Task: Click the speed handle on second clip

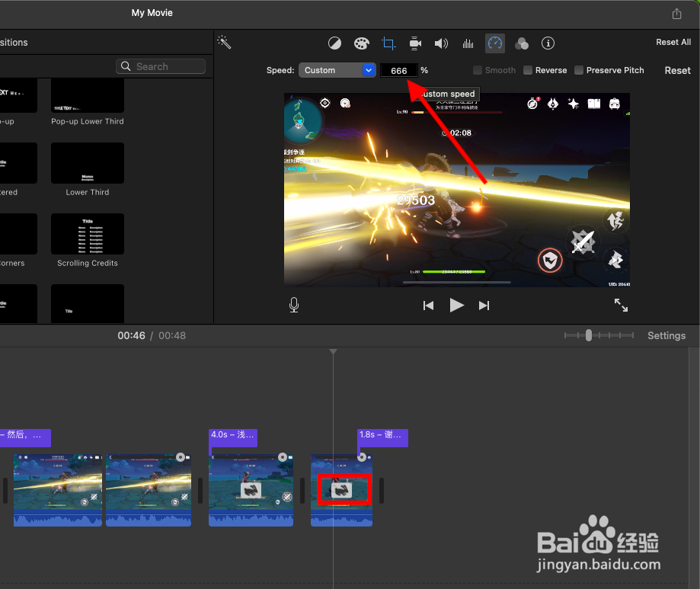Action: coord(181,457)
